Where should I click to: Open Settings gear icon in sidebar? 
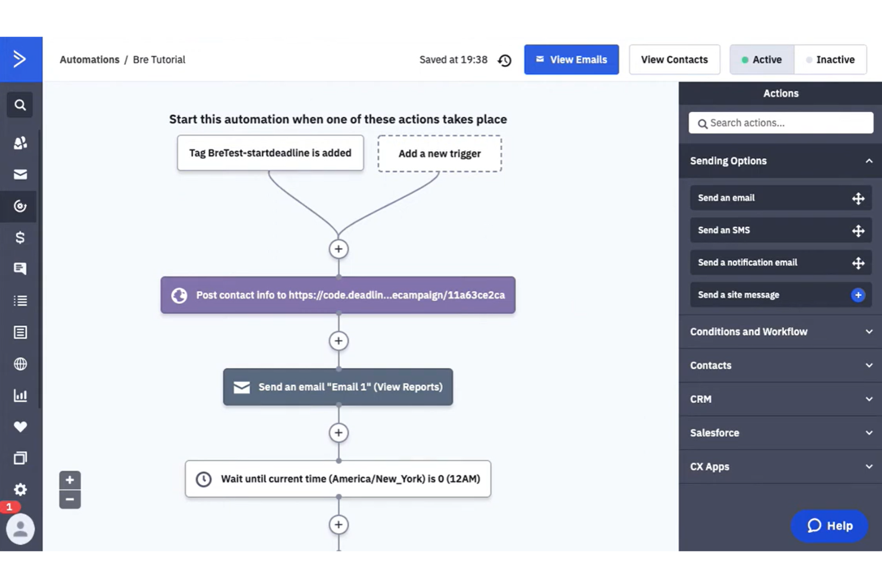click(x=20, y=490)
